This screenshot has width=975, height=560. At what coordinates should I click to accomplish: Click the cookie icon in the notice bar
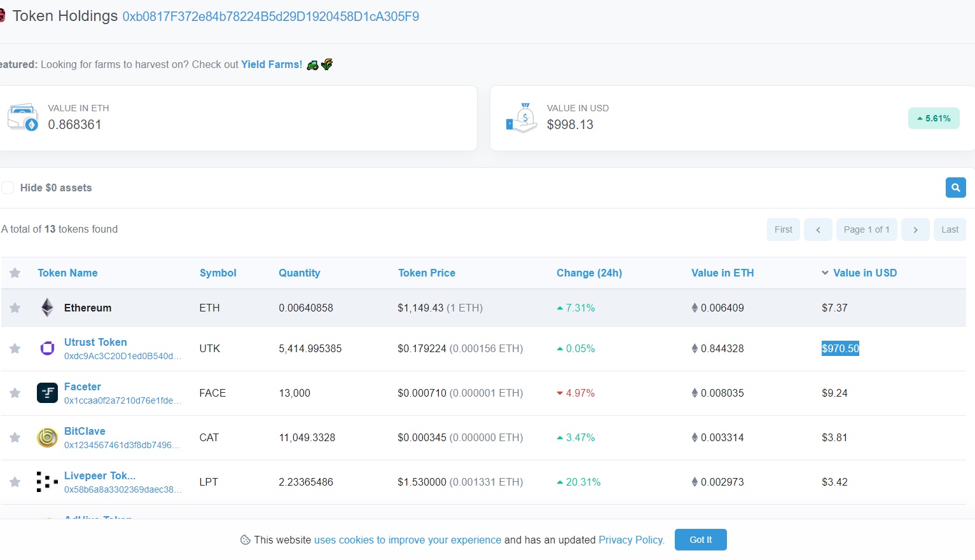[x=245, y=540]
